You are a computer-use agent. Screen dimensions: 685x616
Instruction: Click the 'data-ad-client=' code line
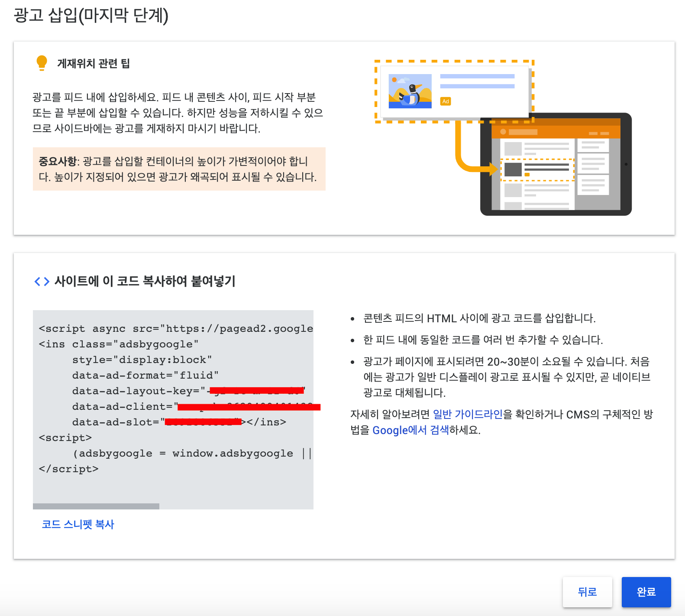(x=196, y=406)
